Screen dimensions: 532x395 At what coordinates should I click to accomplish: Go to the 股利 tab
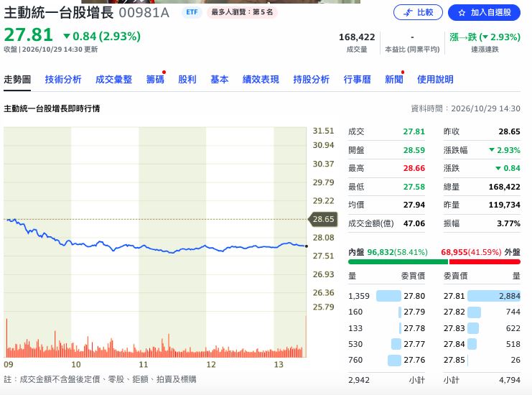pyautogui.click(x=187, y=80)
